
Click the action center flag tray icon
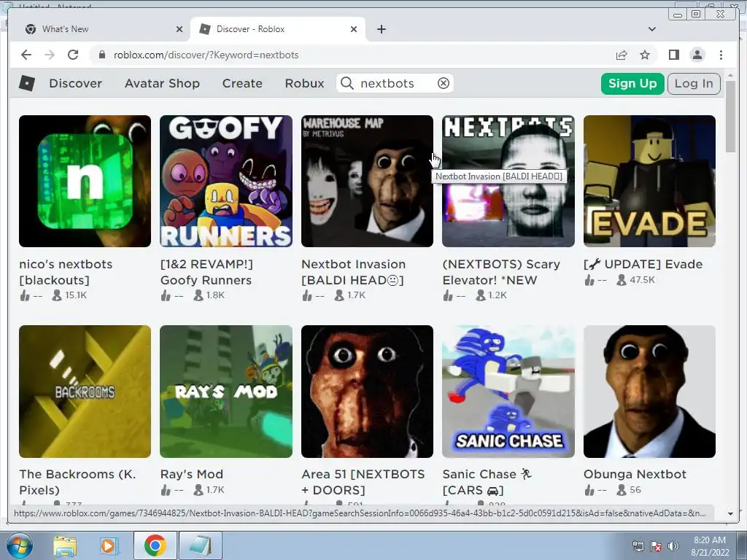656,546
